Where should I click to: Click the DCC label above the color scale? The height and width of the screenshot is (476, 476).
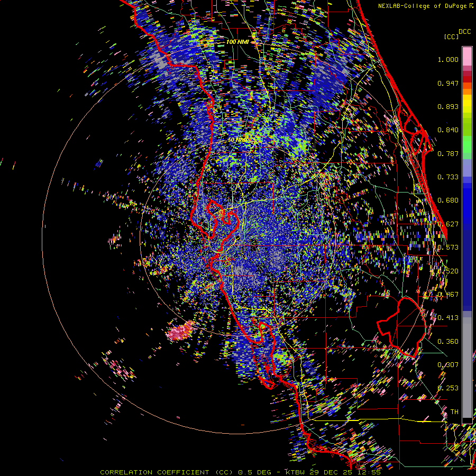coord(464,32)
